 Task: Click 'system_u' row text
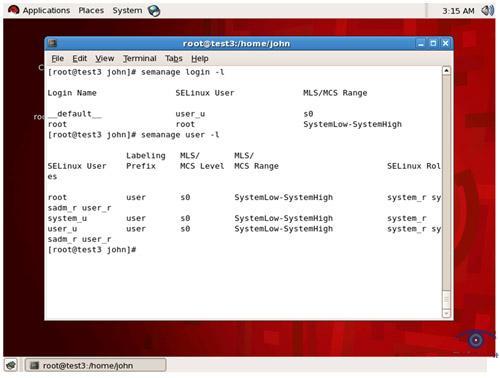pyautogui.click(x=67, y=219)
